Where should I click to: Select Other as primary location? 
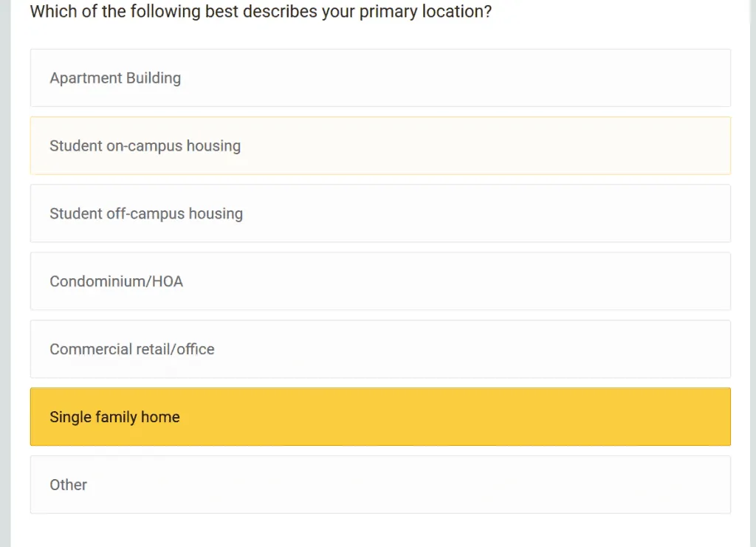coord(380,485)
